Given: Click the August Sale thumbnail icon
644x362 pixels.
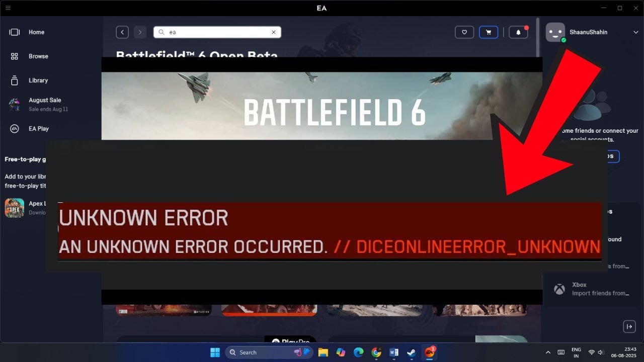Looking at the screenshot, I should 15,104.
